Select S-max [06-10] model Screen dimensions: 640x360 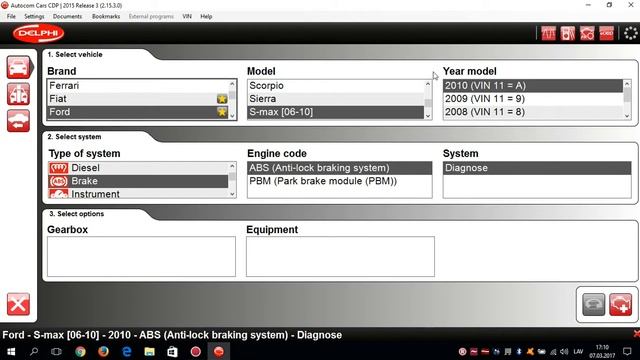336,112
